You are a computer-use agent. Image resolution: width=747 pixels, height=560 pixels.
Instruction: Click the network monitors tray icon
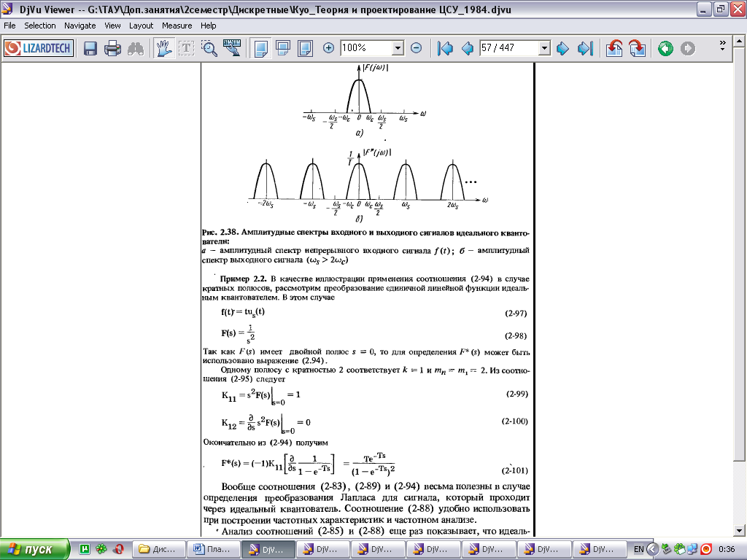coord(693,550)
